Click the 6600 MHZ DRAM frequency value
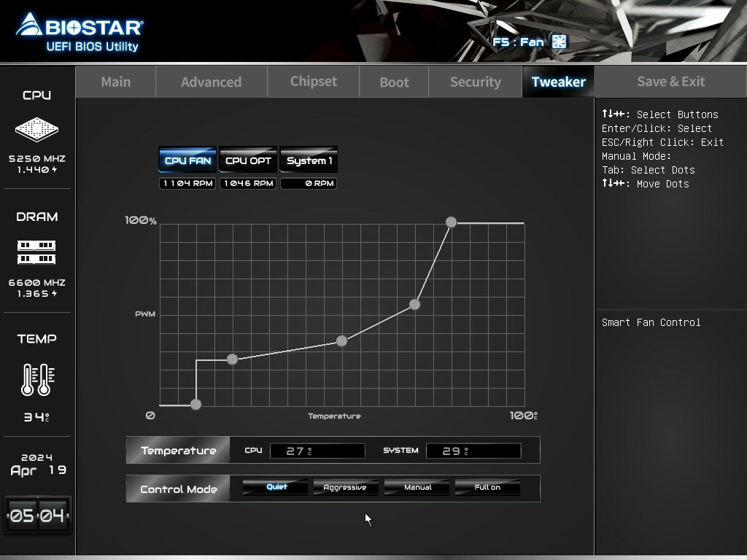Viewport: 747px width, 560px height. (37, 282)
